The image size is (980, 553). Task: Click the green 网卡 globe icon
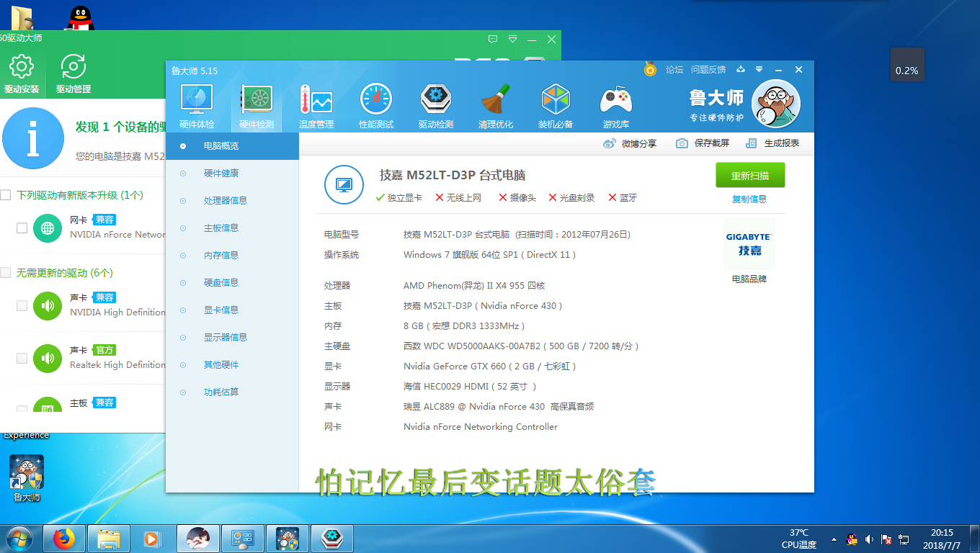click(48, 228)
